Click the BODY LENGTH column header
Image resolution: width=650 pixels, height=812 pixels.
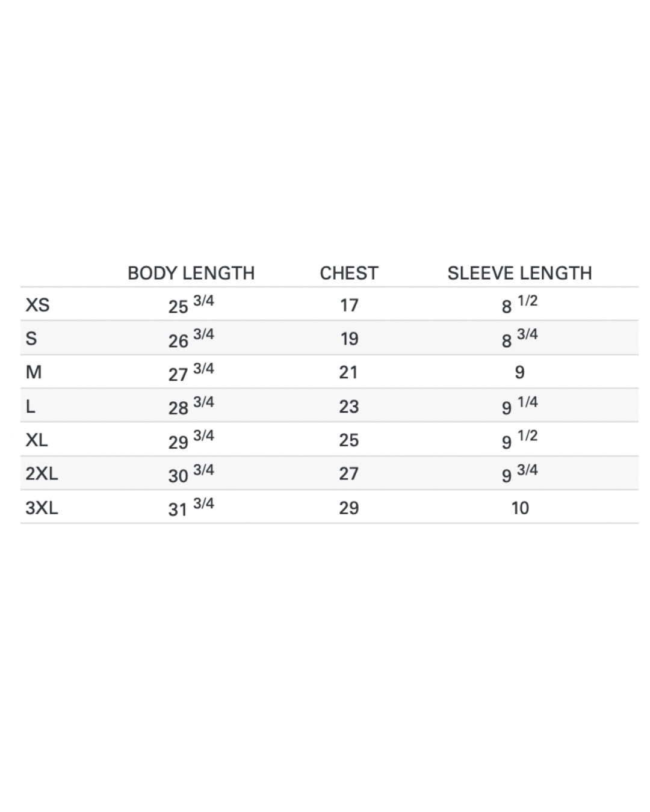click(191, 273)
